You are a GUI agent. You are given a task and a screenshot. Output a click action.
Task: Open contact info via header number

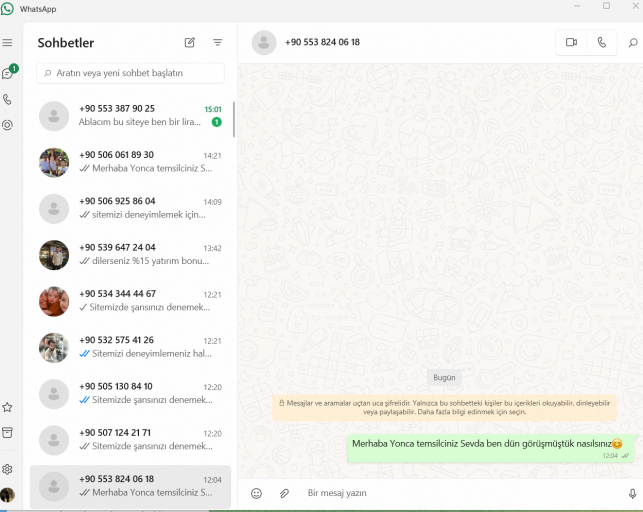(x=322, y=42)
